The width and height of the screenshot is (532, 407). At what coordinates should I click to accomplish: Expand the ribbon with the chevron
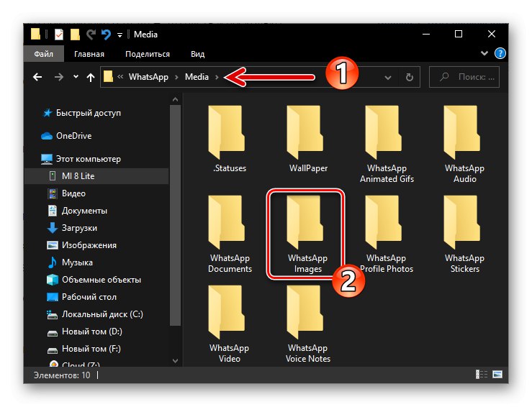tap(484, 53)
